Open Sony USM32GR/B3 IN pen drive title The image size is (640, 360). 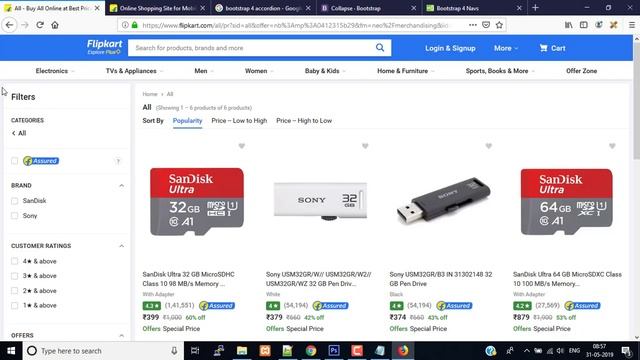click(441, 279)
